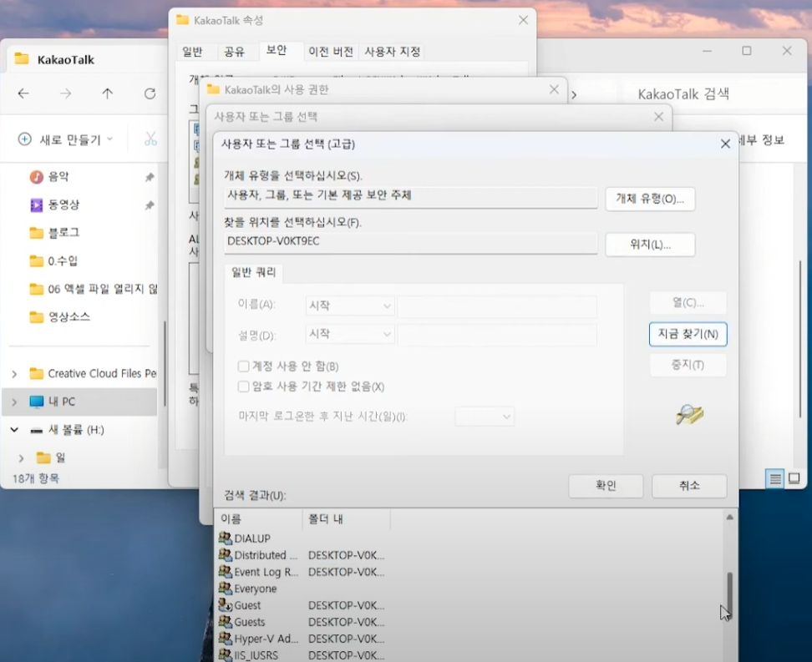
Task: Switch explorer to large icons view
Action: point(794,479)
